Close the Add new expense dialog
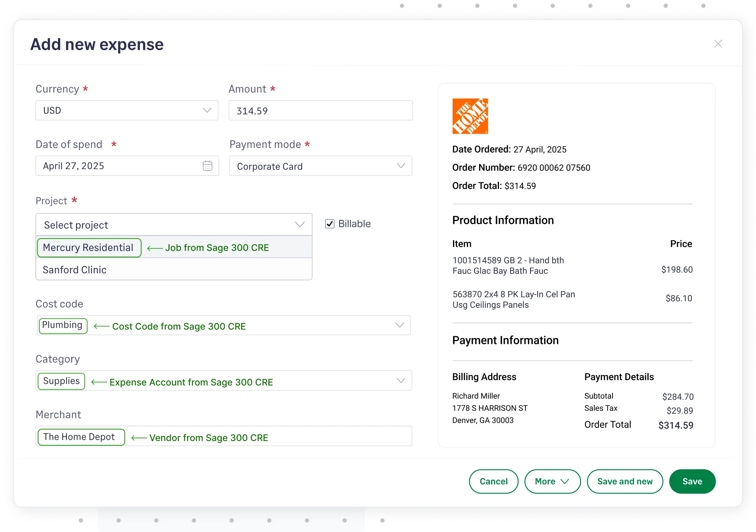 coord(717,44)
